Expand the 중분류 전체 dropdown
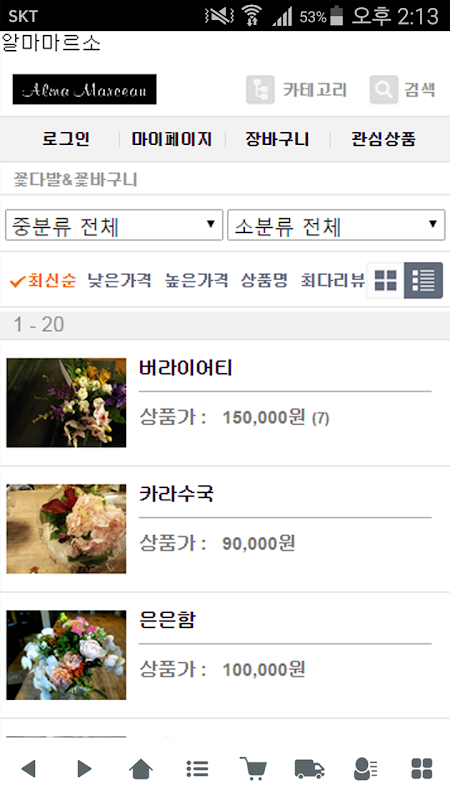 point(114,225)
